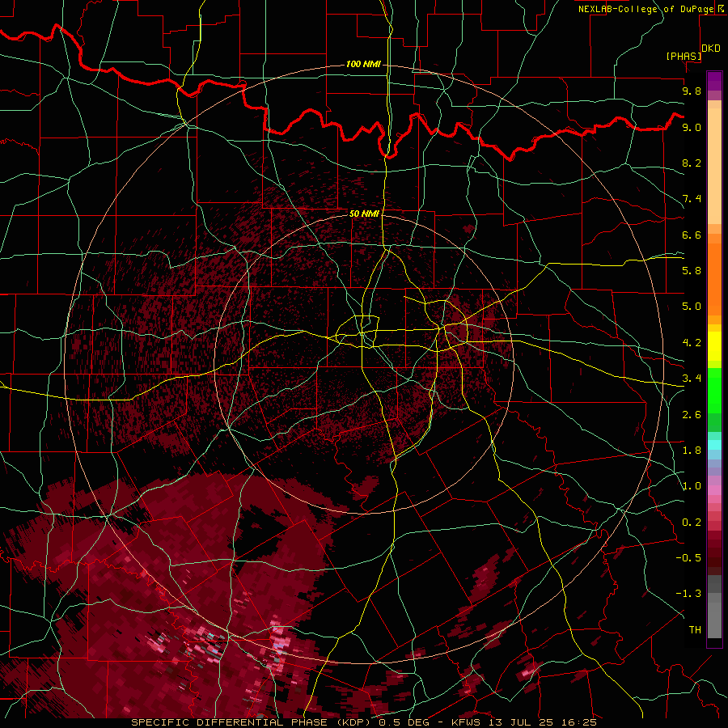Click the 1.0 scale value
This screenshot has height=728, width=728.
coord(692,486)
